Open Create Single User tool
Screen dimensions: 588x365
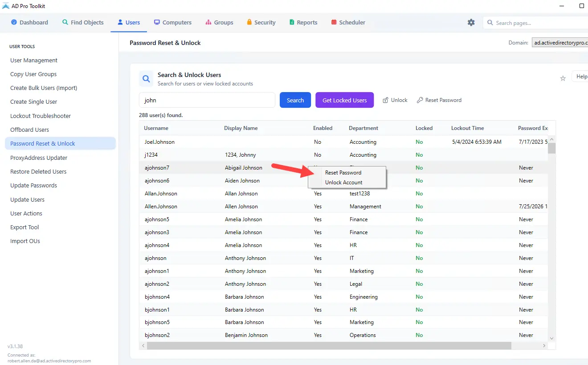(34, 101)
